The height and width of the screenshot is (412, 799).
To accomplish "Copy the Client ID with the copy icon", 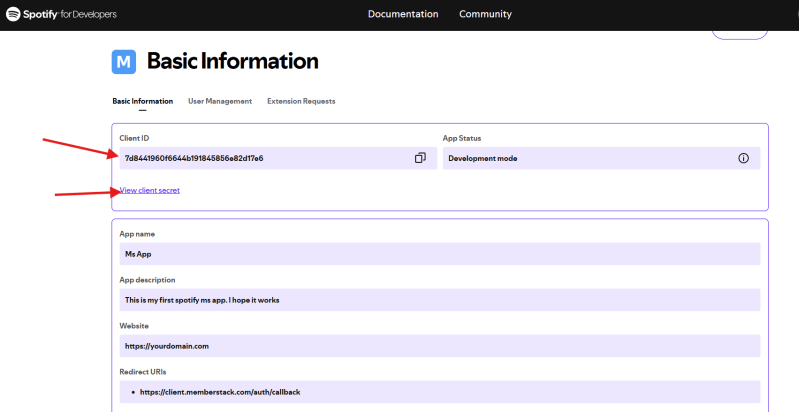I will point(420,158).
